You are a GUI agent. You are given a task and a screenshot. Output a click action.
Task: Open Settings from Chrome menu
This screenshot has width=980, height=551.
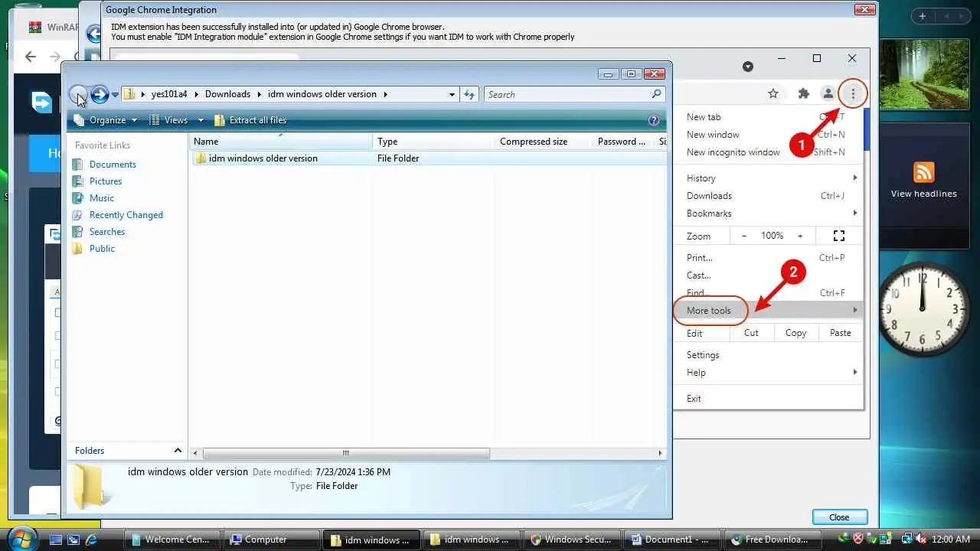click(769, 355)
